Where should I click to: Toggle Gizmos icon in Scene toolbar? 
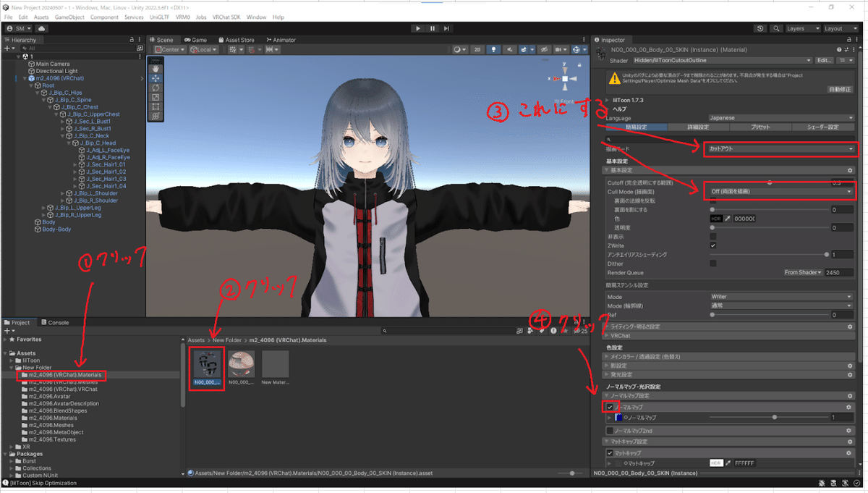578,50
